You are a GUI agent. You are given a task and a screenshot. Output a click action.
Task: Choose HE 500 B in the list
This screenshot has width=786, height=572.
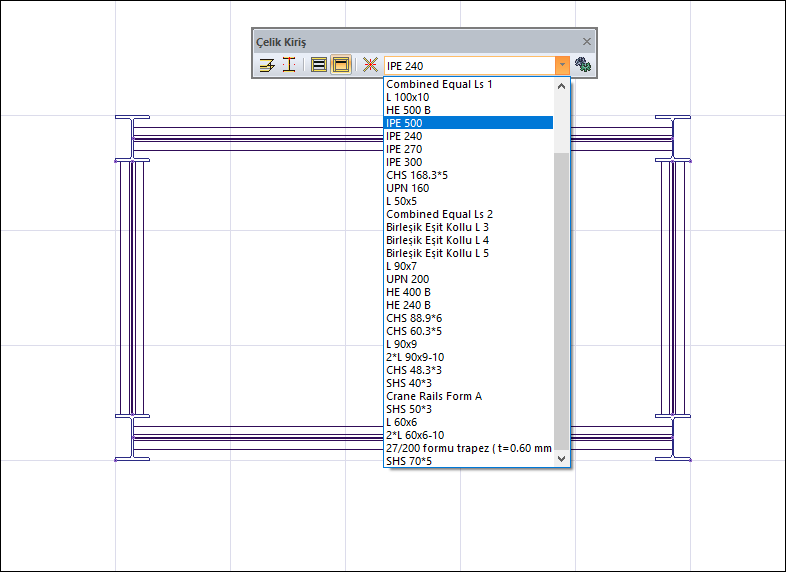(x=467, y=110)
